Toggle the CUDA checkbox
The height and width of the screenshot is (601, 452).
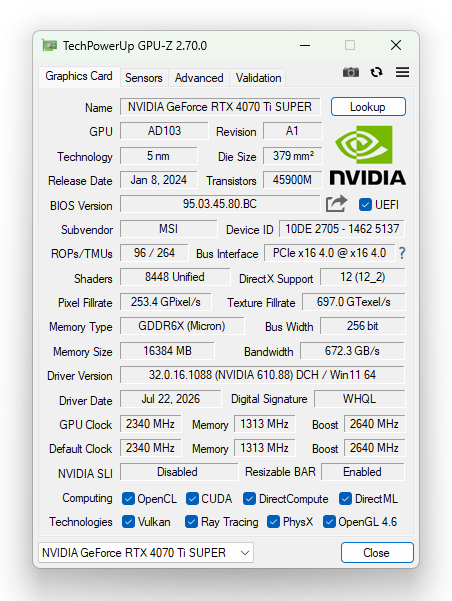[192, 499]
